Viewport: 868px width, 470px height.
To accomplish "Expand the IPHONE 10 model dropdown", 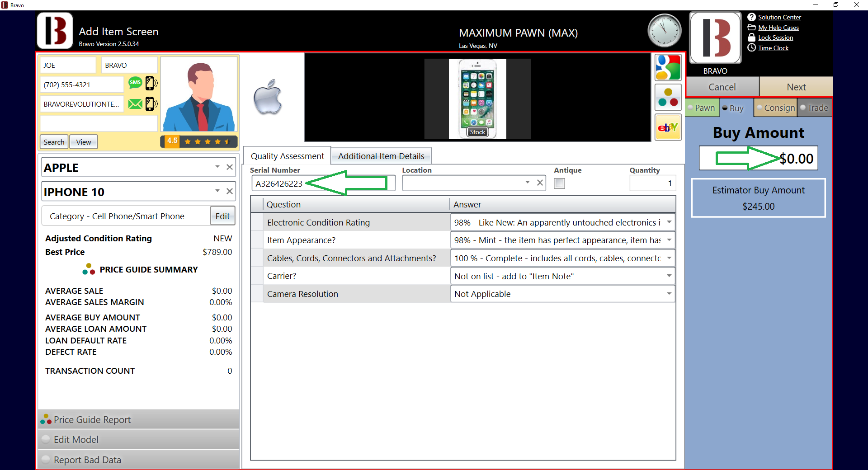I will point(217,191).
